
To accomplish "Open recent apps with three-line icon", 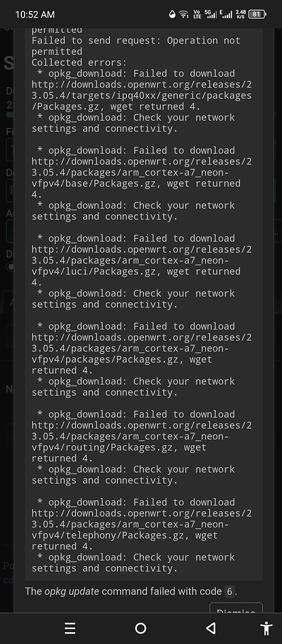I will (x=70, y=628).
